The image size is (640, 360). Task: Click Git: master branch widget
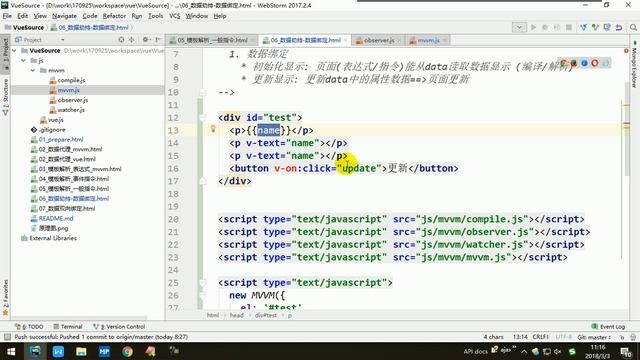click(594, 337)
